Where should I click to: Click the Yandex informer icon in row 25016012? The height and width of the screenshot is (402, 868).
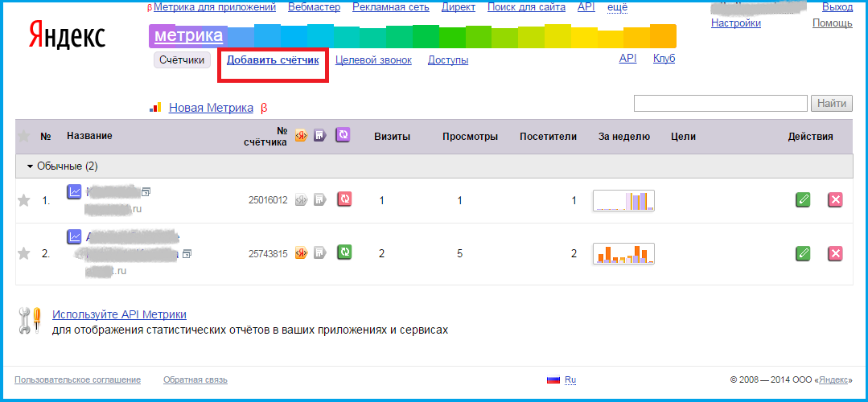pyautogui.click(x=301, y=199)
